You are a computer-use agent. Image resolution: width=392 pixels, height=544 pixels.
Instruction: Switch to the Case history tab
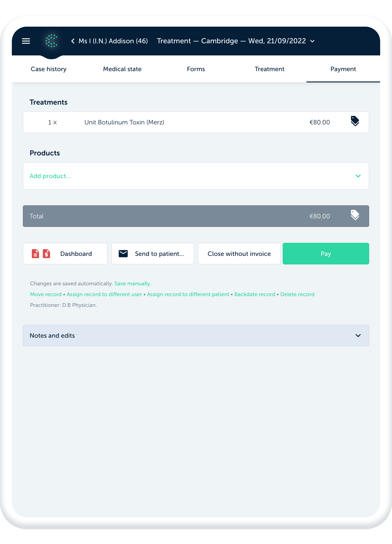pyautogui.click(x=49, y=69)
